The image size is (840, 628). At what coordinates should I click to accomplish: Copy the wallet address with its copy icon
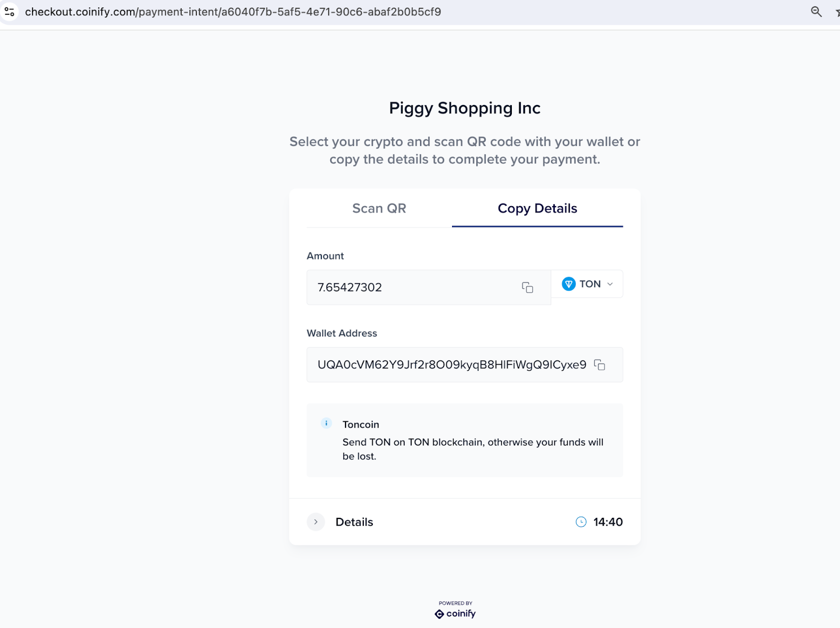click(600, 365)
